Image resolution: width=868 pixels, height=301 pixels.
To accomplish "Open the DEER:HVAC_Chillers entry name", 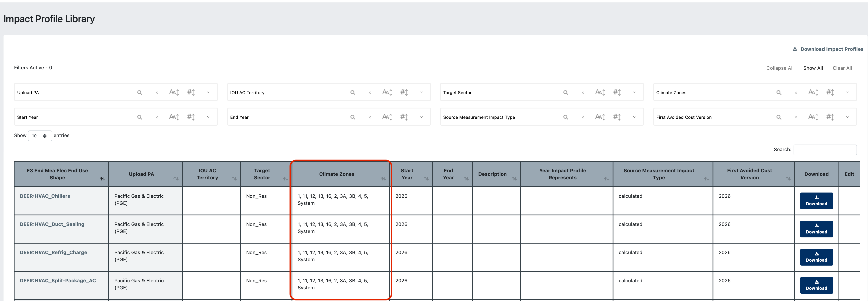I will [x=45, y=196].
